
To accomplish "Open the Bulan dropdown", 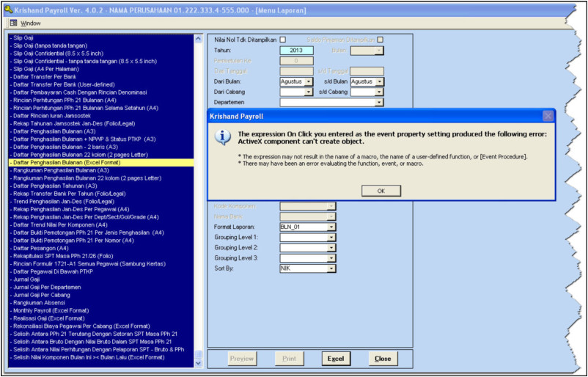I will click(x=380, y=51).
